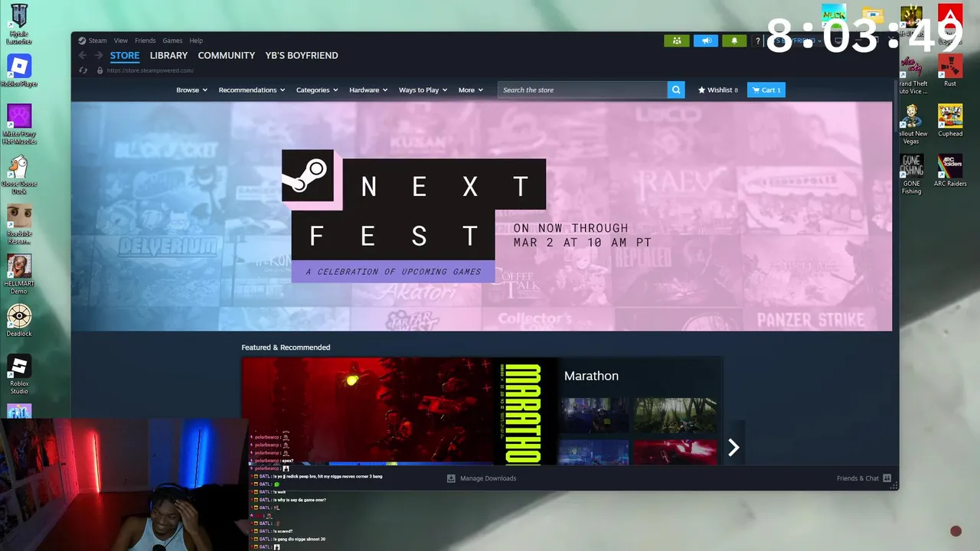Switch to the COMMUNITY tab
This screenshot has width=980, height=551.
226,56
